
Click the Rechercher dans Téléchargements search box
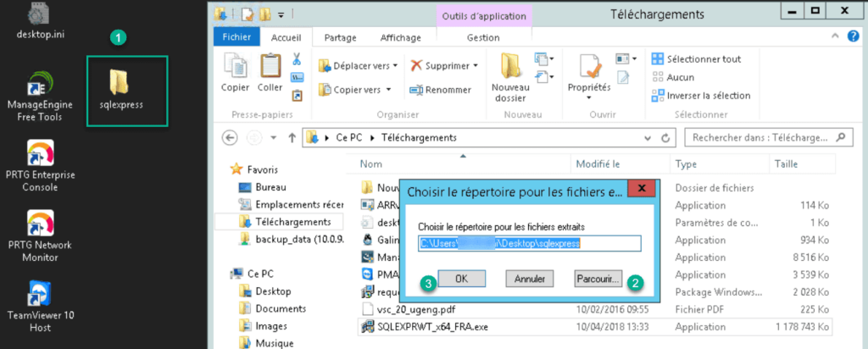[768, 137]
